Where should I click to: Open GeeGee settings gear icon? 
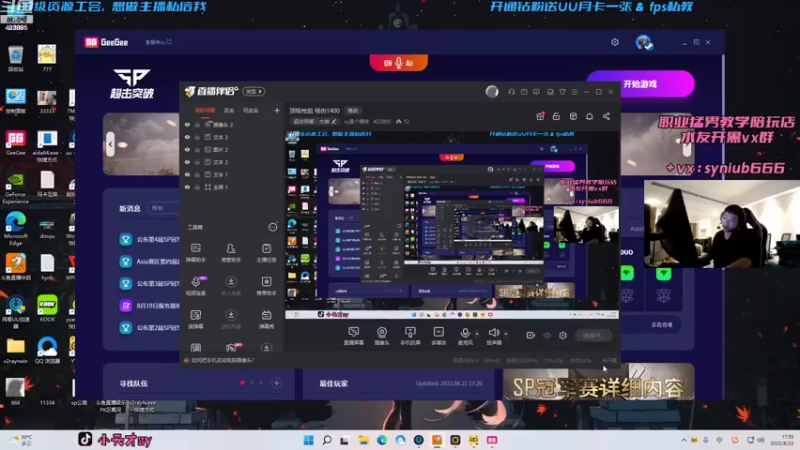point(615,42)
